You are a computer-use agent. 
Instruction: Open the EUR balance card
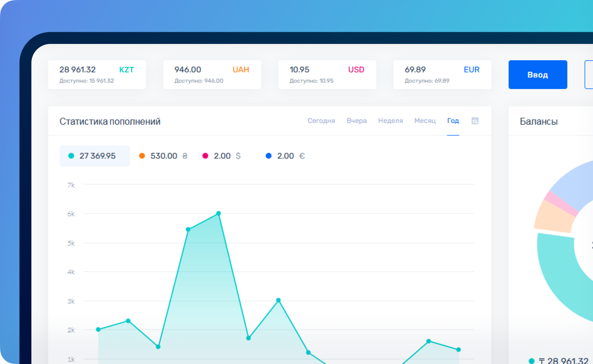pyautogui.click(x=442, y=74)
